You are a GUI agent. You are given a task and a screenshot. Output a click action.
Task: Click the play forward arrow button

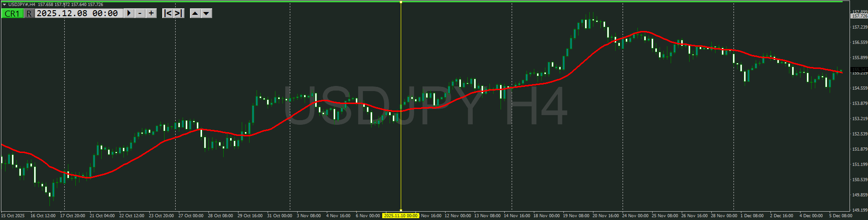(x=129, y=13)
